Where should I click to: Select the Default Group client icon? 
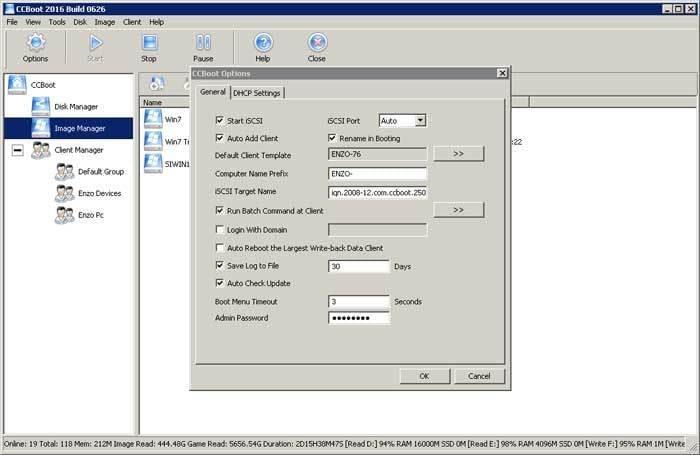[64, 171]
